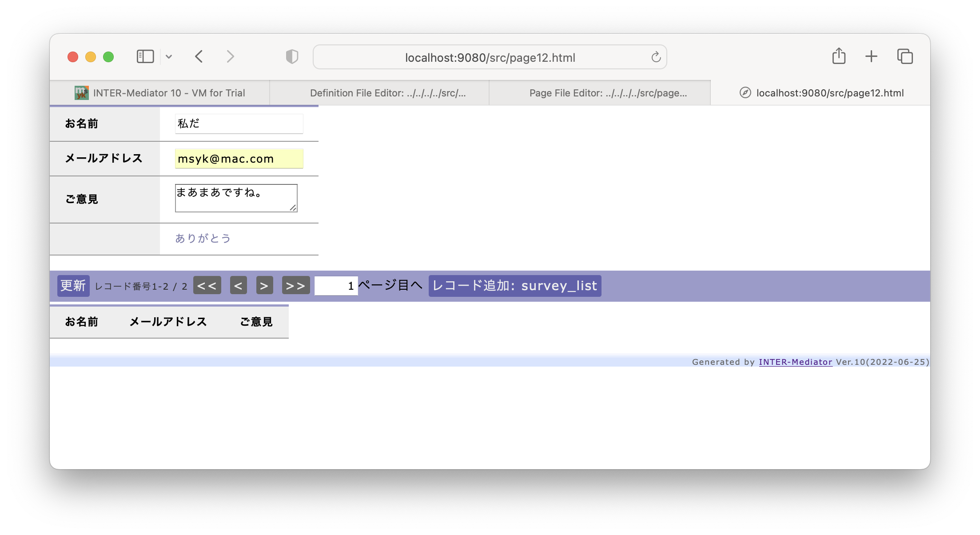Viewport: 980px width, 535px height.
Task: Click the forward navigation arrow
Action: click(x=230, y=57)
